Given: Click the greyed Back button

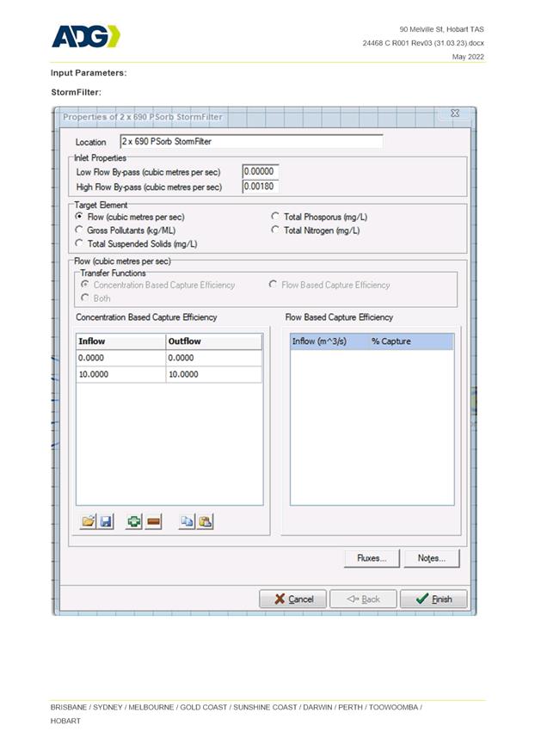Looking at the screenshot, I should tap(364, 599).
